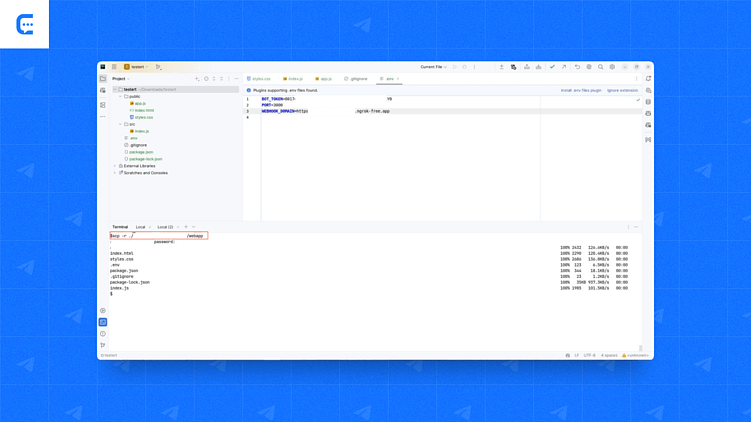The image size is (751, 422).
Task: Open terminal options vertical dots menu
Action: (628, 227)
